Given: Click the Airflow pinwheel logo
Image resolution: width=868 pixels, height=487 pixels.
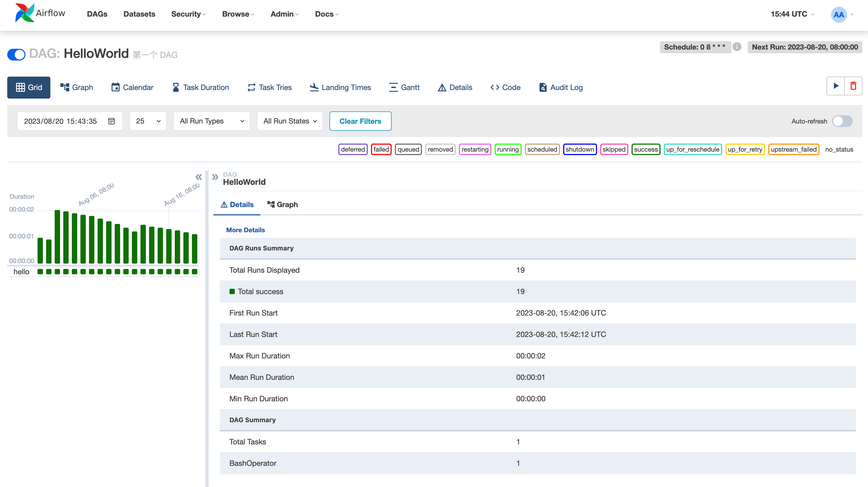Looking at the screenshot, I should coord(25,13).
